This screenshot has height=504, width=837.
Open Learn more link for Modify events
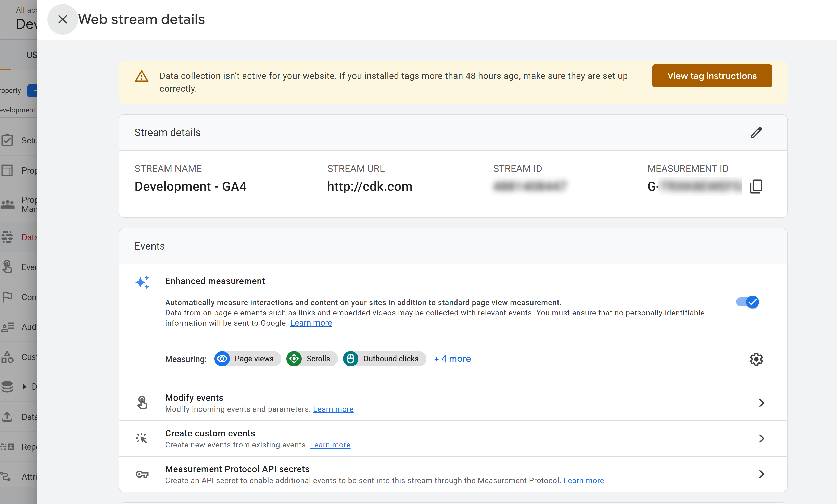click(333, 409)
